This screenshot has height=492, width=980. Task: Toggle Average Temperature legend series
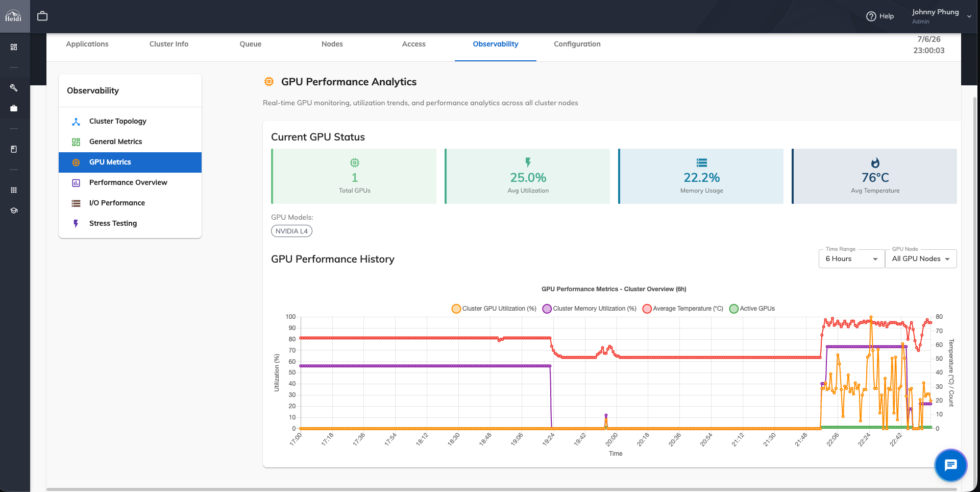[683, 309]
